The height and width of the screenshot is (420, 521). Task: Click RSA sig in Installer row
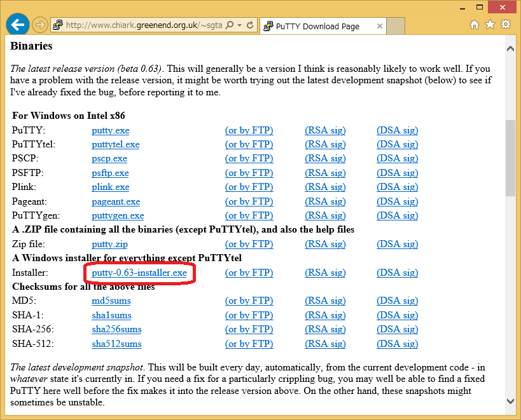(325, 273)
